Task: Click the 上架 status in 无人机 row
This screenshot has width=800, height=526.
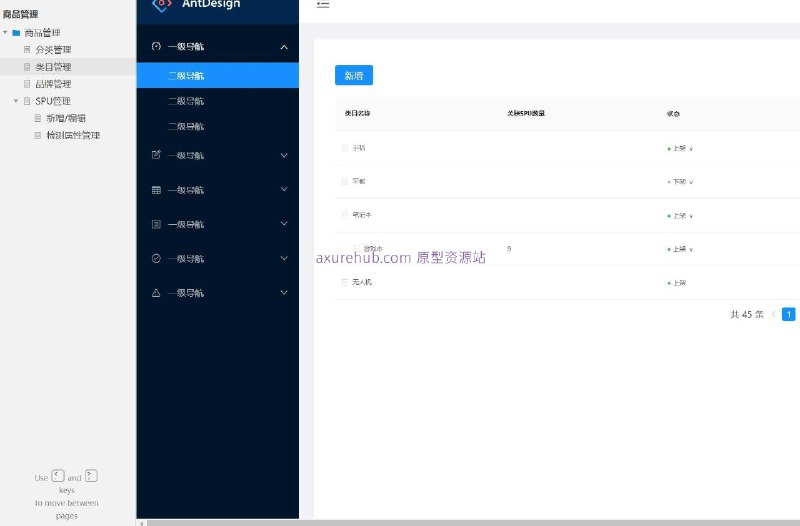Action: point(677,283)
